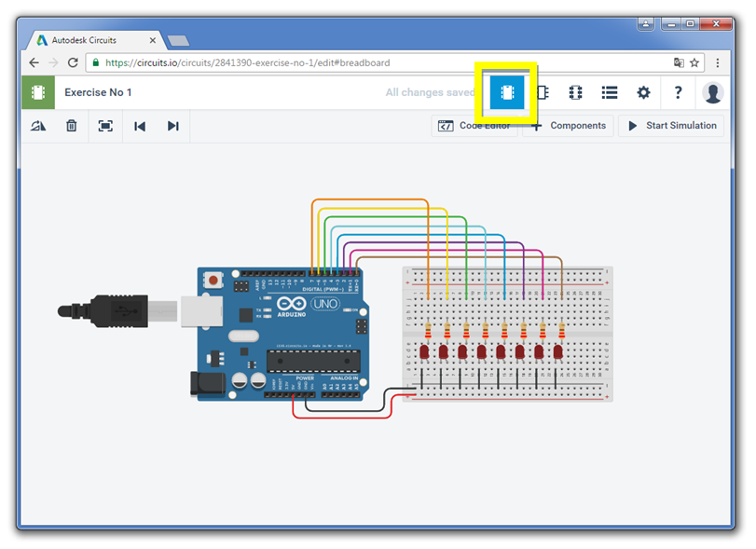Image resolution: width=756 pixels, height=549 pixels.
Task: Click the translate page icon
Action: tap(679, 62)
